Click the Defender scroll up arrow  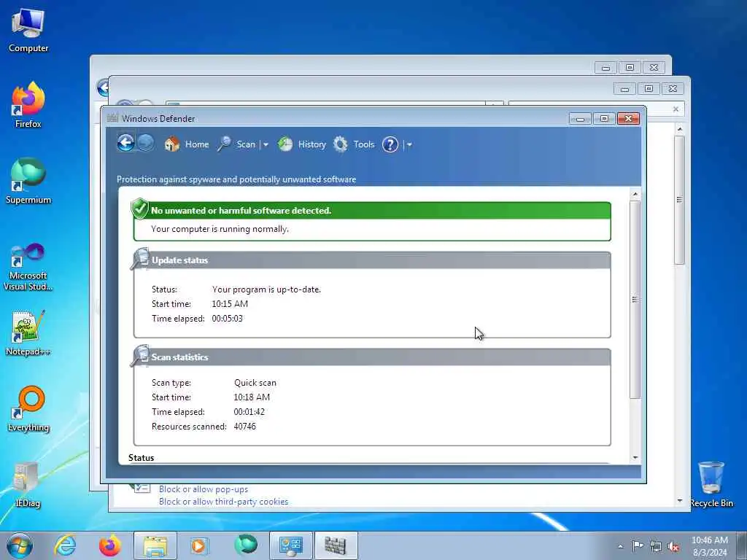tap(635, 194)
